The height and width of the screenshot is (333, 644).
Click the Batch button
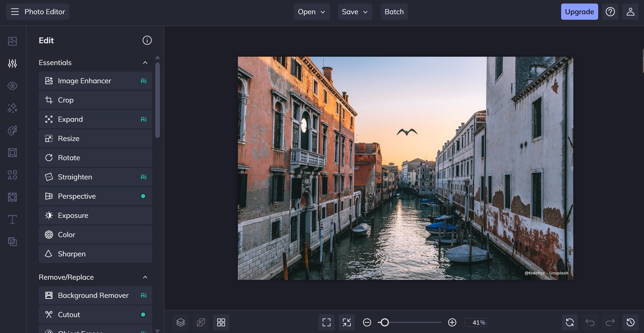tap(394, 12)
